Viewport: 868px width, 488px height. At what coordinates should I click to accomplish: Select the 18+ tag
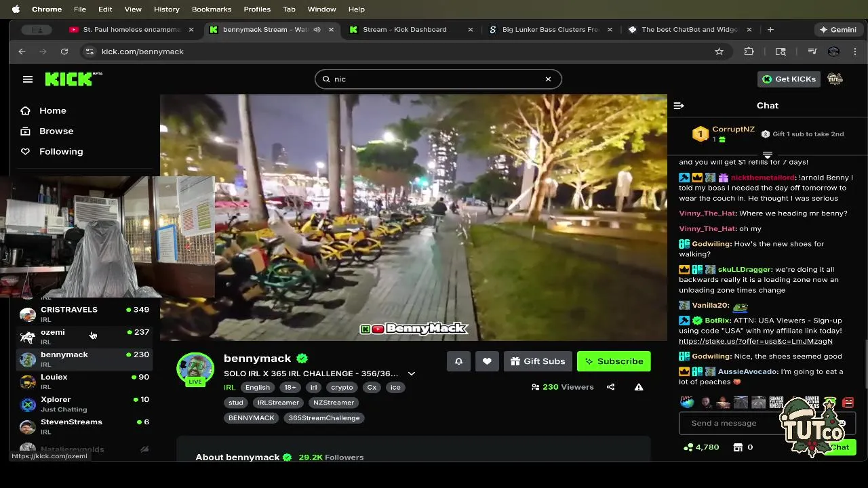click(290, 388)
